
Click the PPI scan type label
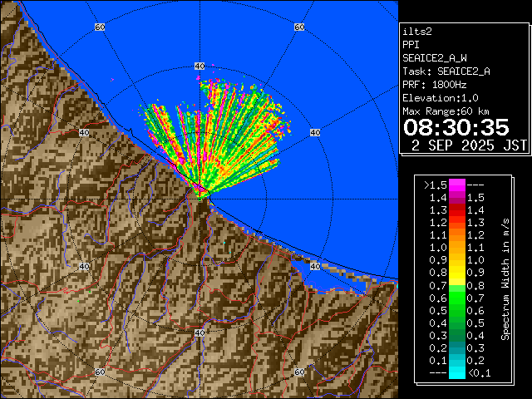point(411,44)
